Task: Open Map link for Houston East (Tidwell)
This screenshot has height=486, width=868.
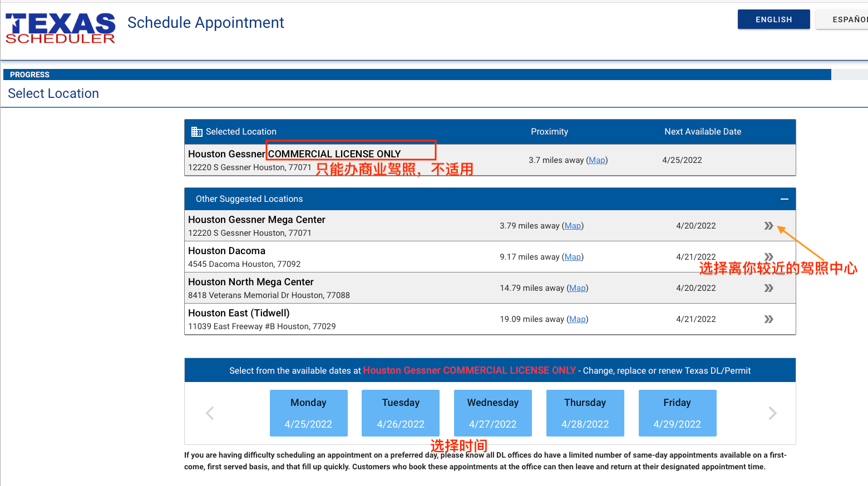Action: 577,319
